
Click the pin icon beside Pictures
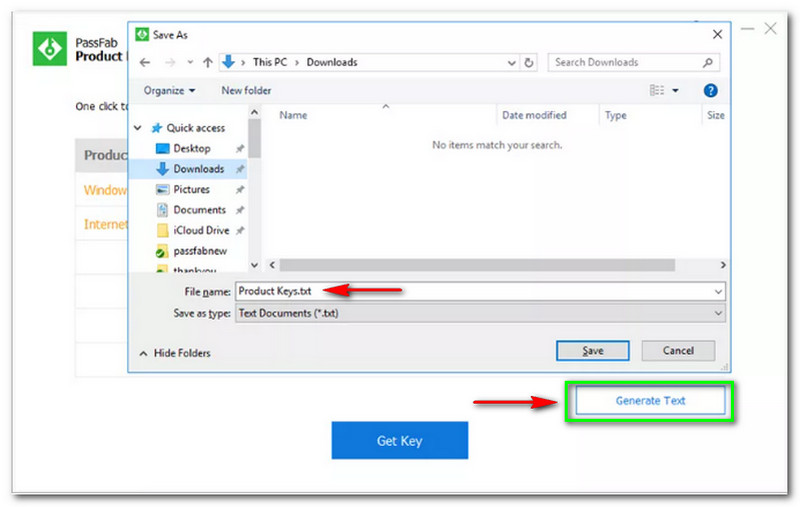240,189
